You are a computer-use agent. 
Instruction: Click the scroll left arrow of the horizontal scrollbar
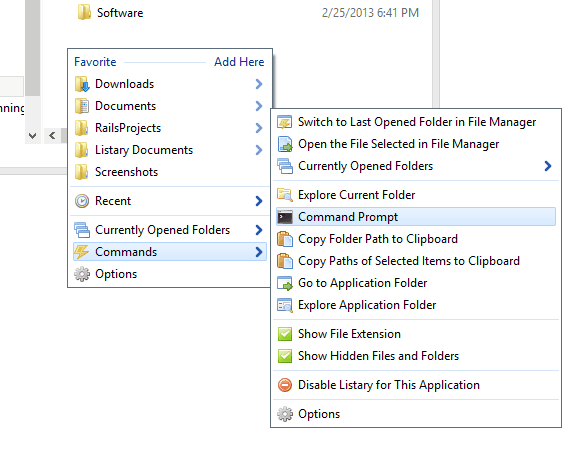52,136
